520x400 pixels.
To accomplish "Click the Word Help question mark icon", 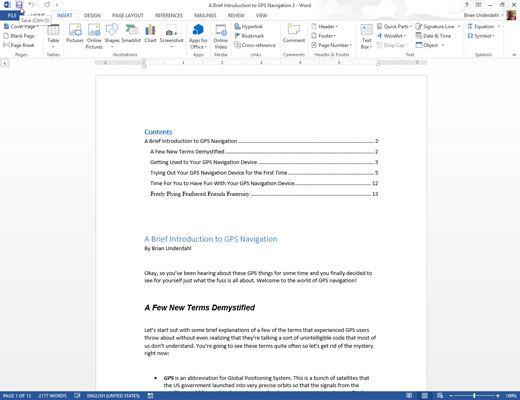I will point(467,5).
